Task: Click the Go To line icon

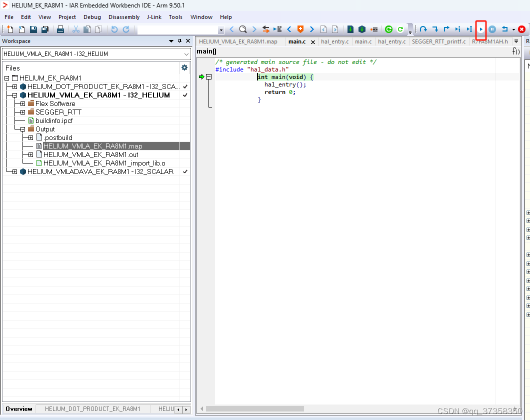Action: point(277,29)
